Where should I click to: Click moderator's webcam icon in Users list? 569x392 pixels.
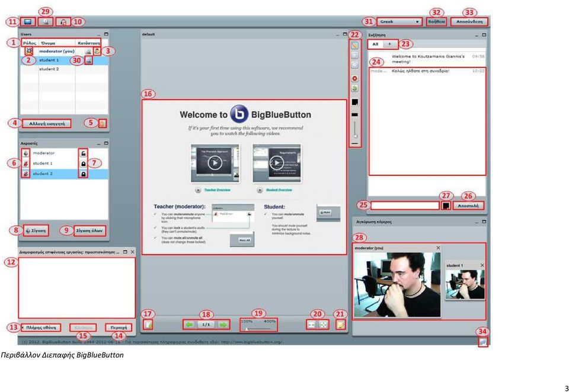pos(88,52)
